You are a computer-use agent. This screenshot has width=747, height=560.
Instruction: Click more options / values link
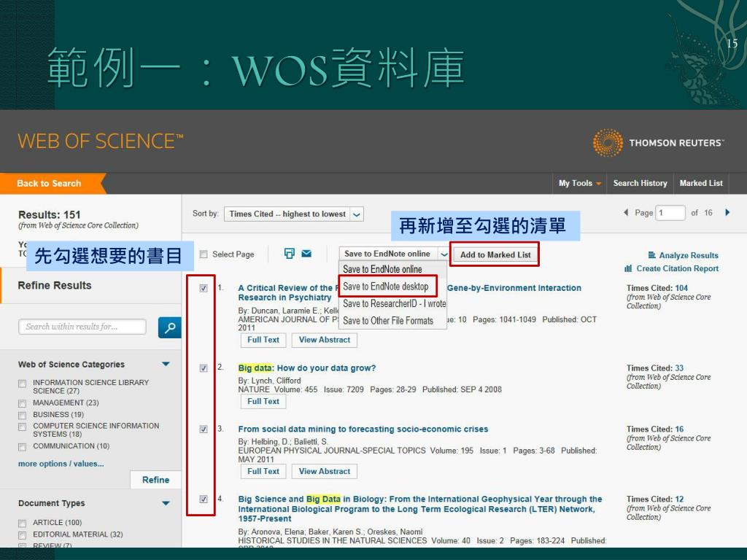pos(61,464)
